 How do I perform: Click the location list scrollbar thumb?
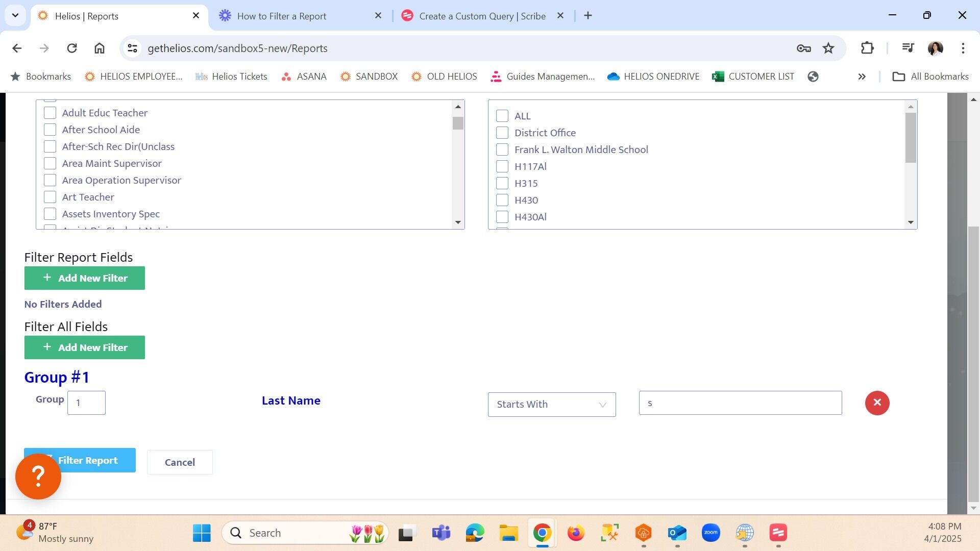911,138
